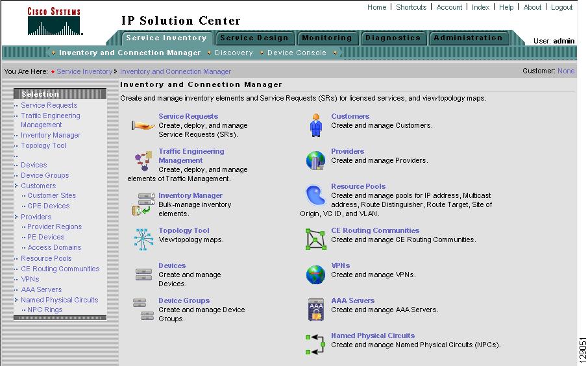The width and height of the screenshot is (588, 366).
Task: Expand the Customers sidebar arrow
Action: pyautogui.click(x=16, y=186)
